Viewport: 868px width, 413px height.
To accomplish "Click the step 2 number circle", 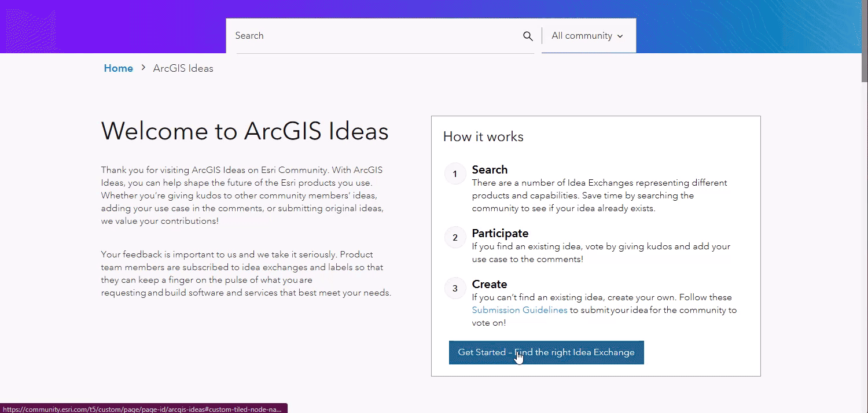I will pyautogui.click(x=455, y=238).
